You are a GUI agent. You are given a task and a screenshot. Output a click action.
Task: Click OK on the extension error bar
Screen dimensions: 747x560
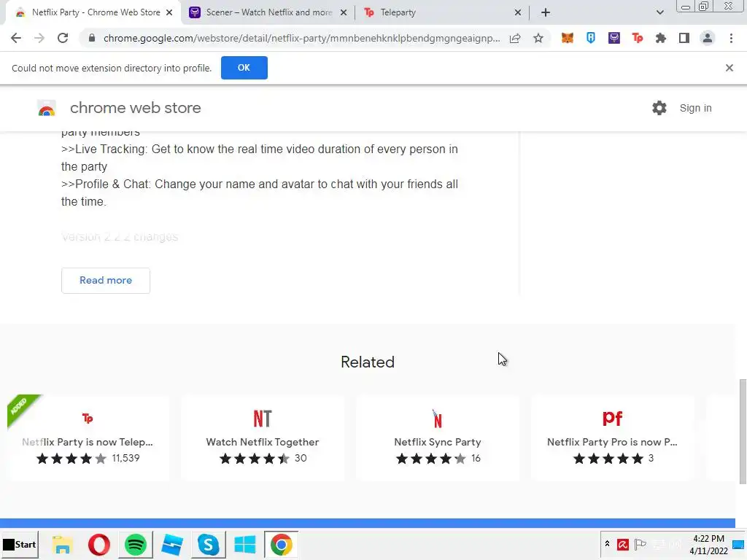244,68
